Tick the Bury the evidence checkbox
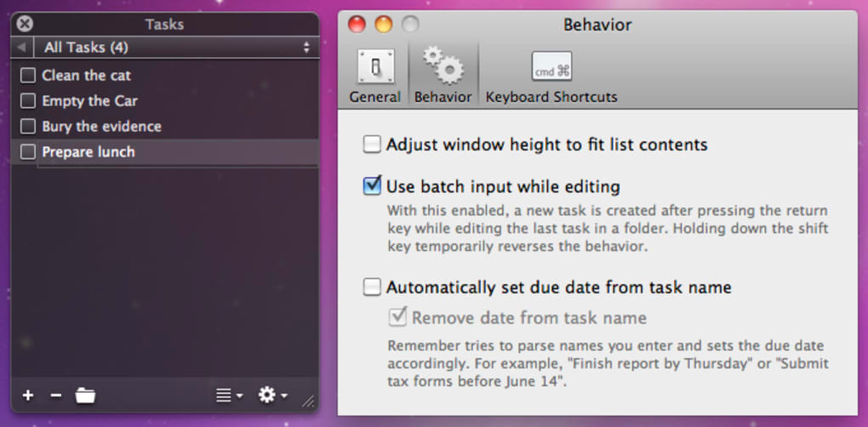 [28, 127]
